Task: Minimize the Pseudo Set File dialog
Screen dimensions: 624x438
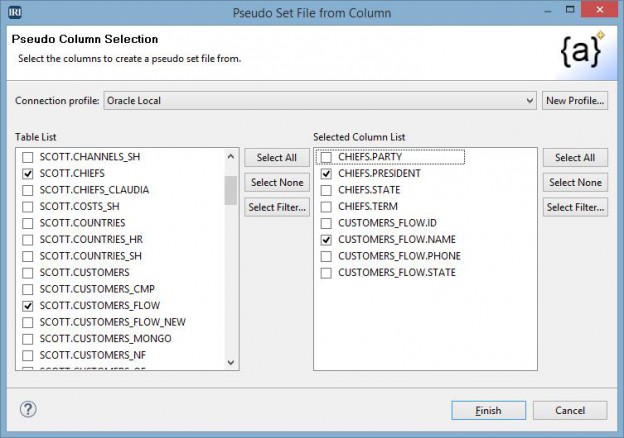Action: [548, 12]
